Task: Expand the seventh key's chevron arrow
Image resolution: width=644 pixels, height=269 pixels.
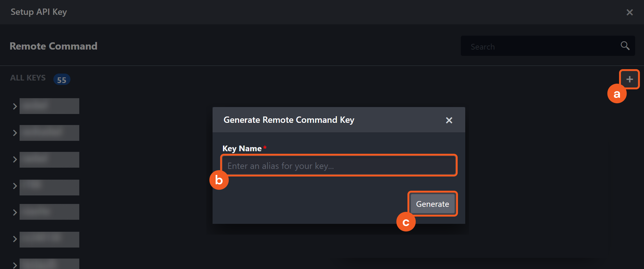Action: click(15, 265)
